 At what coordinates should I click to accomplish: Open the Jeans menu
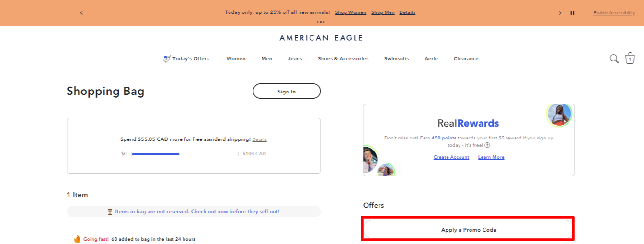[295, 59]
